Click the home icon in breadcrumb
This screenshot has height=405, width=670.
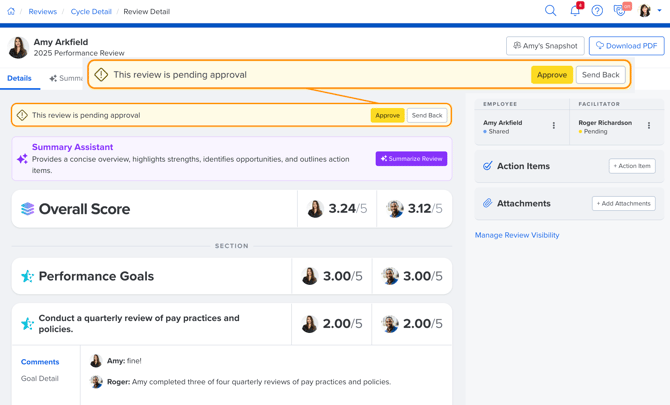[x=11, y=12]
